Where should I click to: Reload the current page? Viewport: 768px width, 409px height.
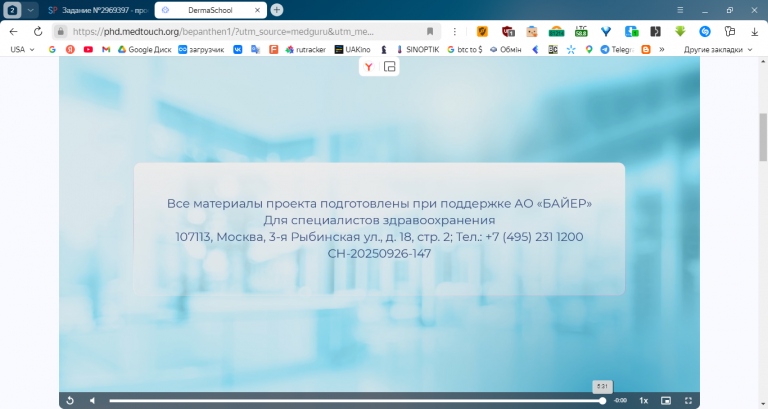[x=38, y=31]
